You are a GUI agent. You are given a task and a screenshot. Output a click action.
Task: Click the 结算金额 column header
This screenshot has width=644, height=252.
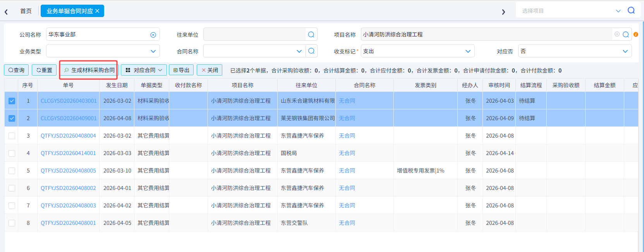tap(605, 85)
